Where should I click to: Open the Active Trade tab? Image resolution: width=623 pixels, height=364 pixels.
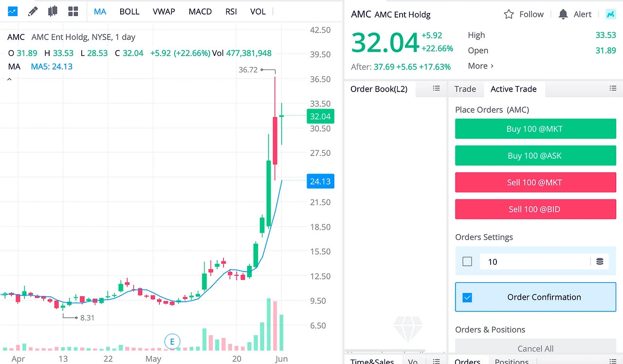tap(513, 89)
